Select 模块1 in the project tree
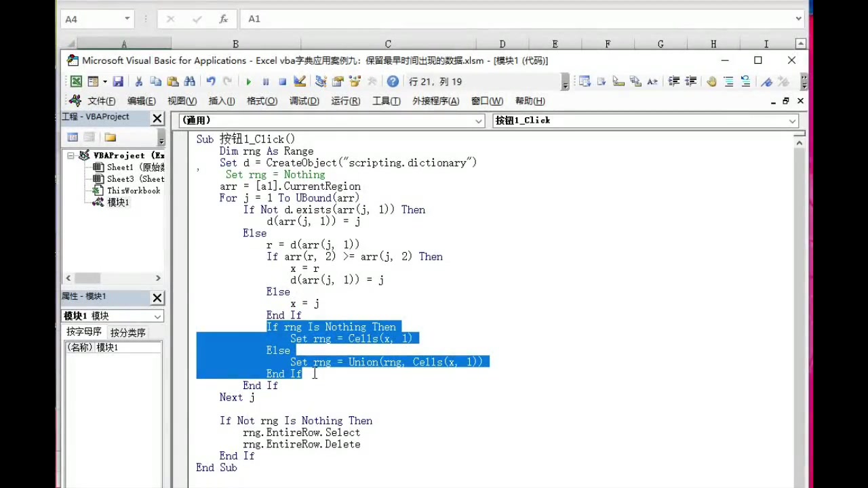 pos(117,202)
